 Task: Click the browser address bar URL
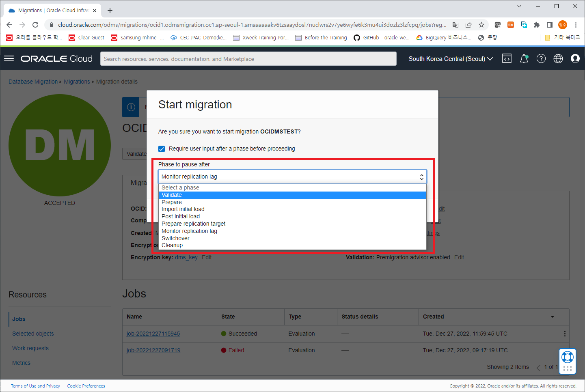[x=252, y=25]
